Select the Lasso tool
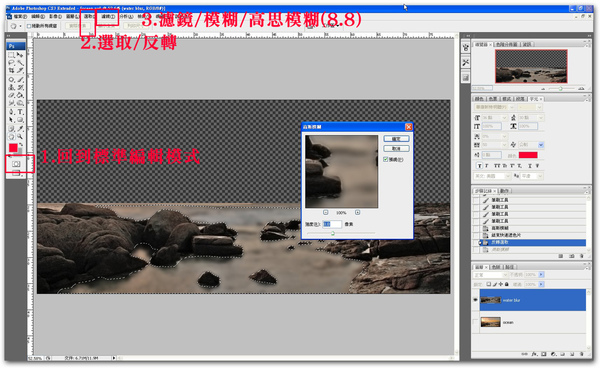600x368 pixels. point(10,62)
